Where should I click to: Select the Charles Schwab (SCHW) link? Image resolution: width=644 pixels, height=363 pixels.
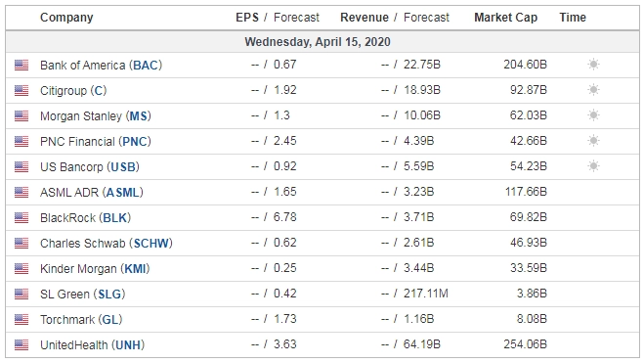pos(106,244)
